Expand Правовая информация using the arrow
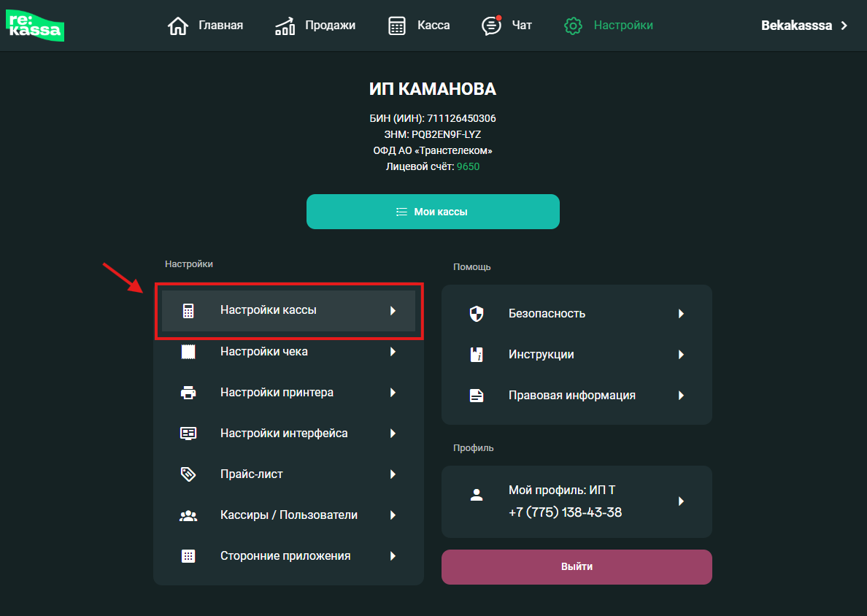The height and width of the screenshot is (616, 867). tap(681, 396)
